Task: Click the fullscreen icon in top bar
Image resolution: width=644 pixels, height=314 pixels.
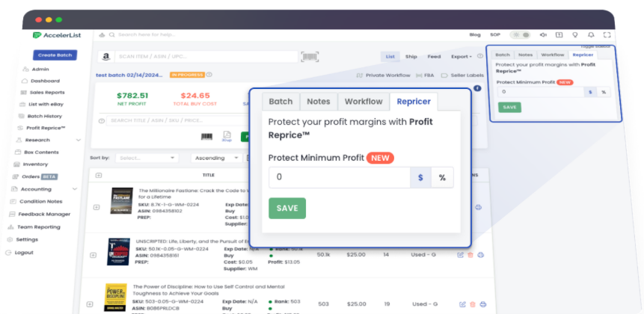Action: tap(607, 34)
